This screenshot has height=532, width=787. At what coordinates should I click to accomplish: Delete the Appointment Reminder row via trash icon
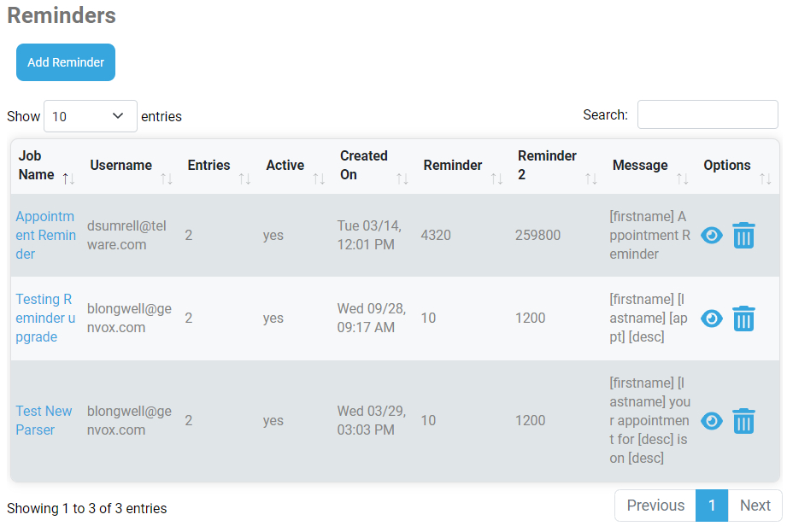click(743, 235)
